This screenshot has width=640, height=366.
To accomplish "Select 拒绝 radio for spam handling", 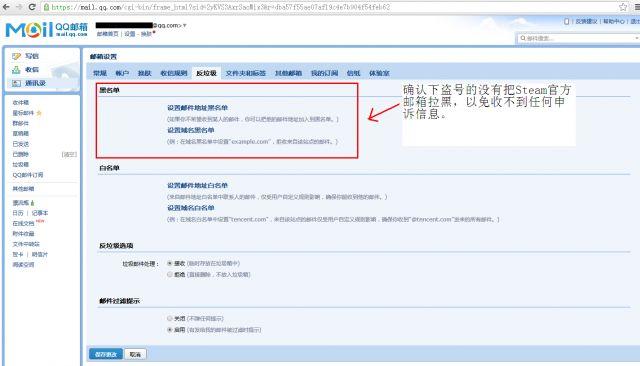I will pos(169,275).
